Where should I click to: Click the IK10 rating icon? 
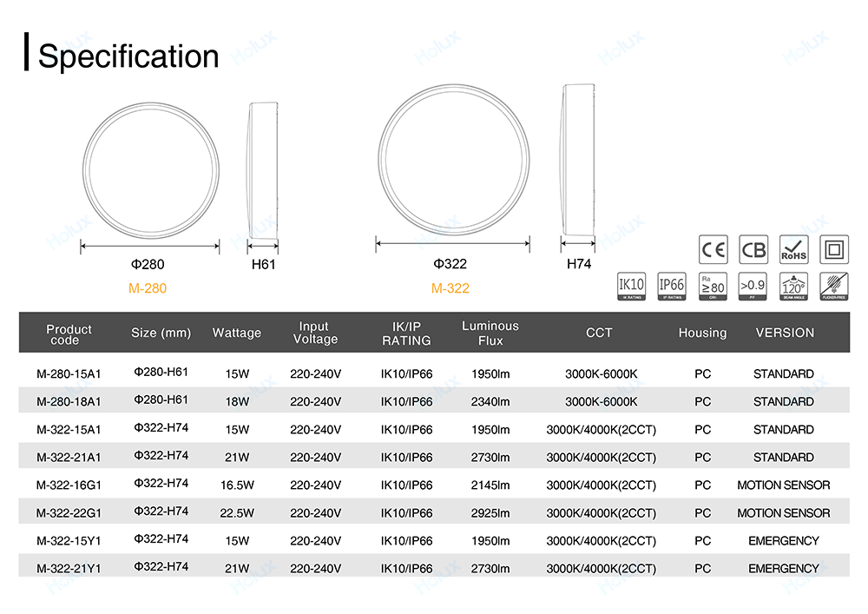click(632, 287)
